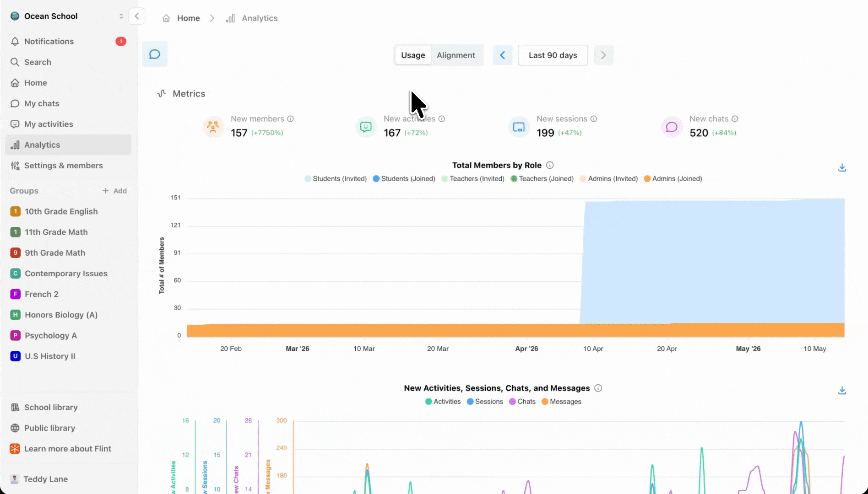
Task: Open Teddy Lane profile menu
Action: point(68,479)
